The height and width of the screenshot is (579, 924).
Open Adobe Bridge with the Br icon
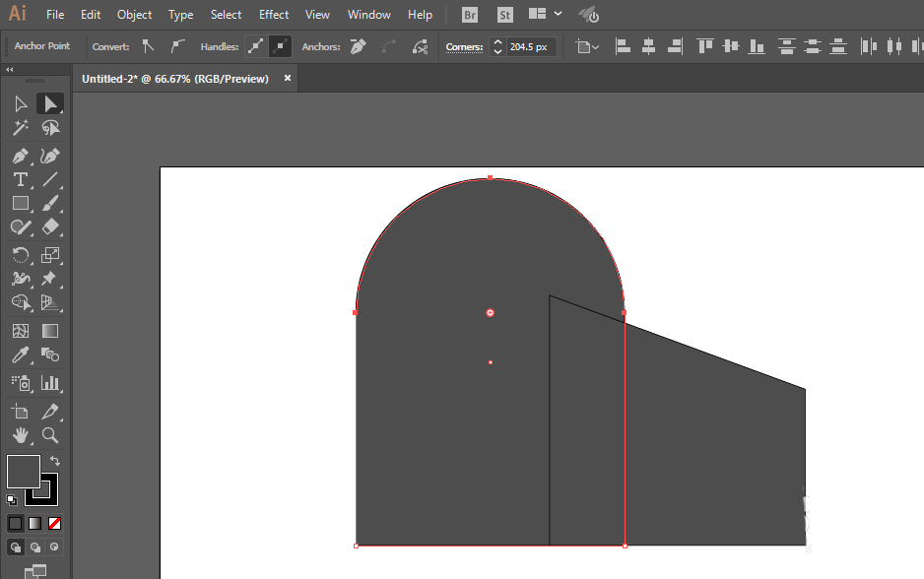click(x=470, y=15)
